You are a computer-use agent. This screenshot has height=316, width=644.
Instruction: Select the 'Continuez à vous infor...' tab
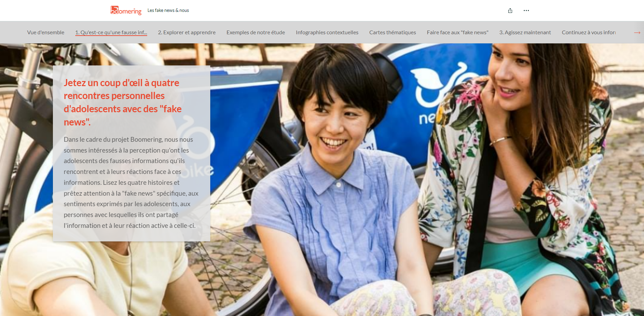tap(588, 33)
